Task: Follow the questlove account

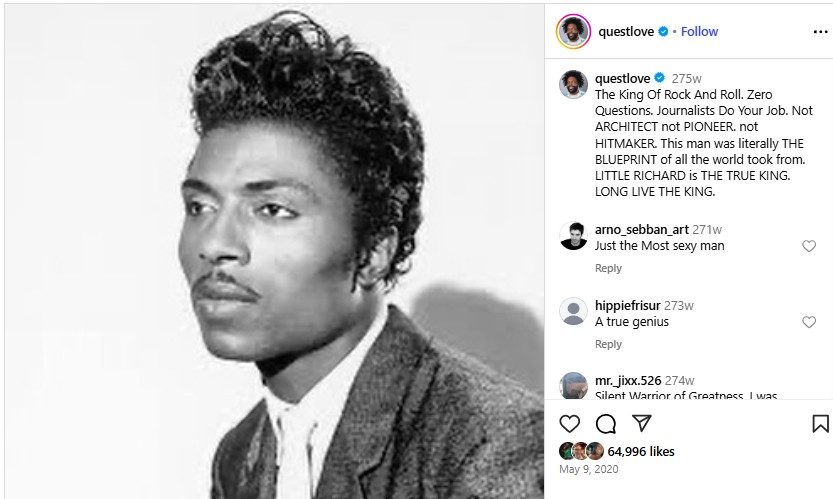Action: coord(699,31)
